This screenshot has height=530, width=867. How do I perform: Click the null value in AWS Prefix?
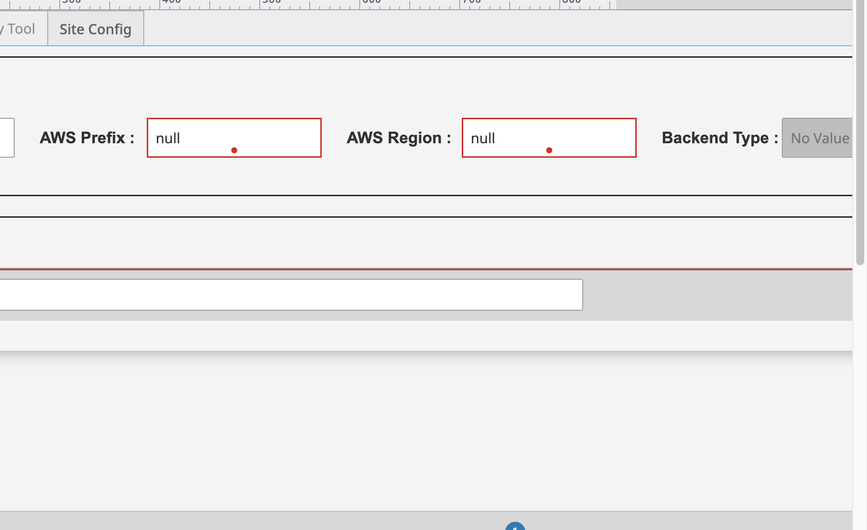[x=168, y=138]
